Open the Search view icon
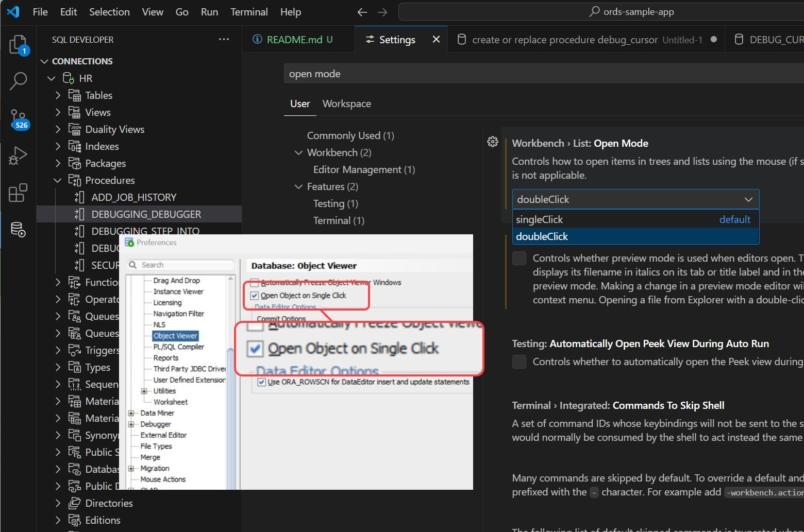This screenshot has width=804, height=532. 19,81
